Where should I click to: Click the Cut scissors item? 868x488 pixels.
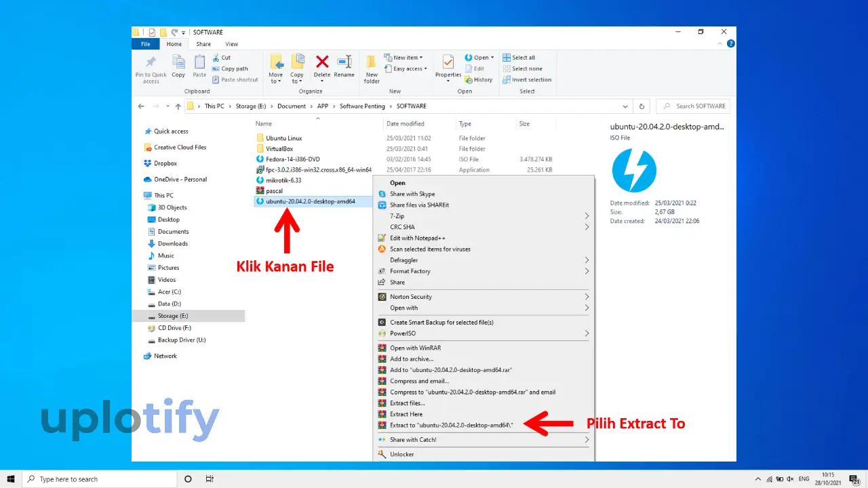pos(222,58)
